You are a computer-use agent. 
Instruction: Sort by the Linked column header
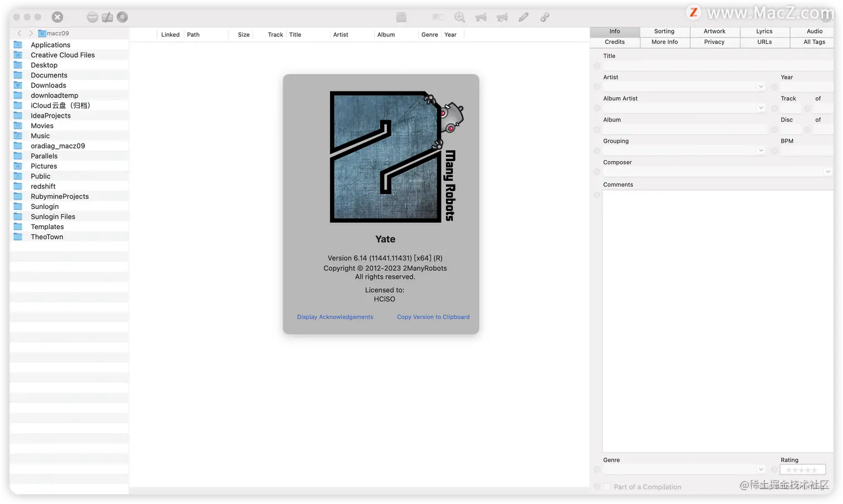(171, 35)
